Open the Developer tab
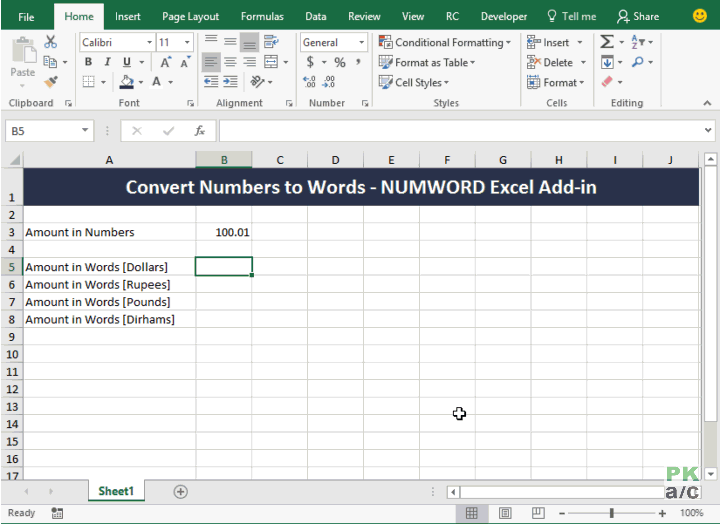This screenshot has height=524, width=720. 504,17
